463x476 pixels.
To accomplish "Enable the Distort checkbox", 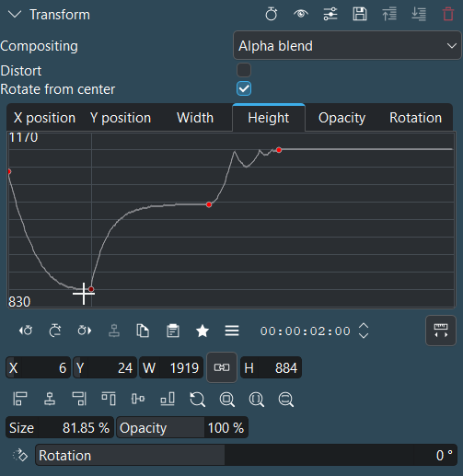I will pos(244,70).
